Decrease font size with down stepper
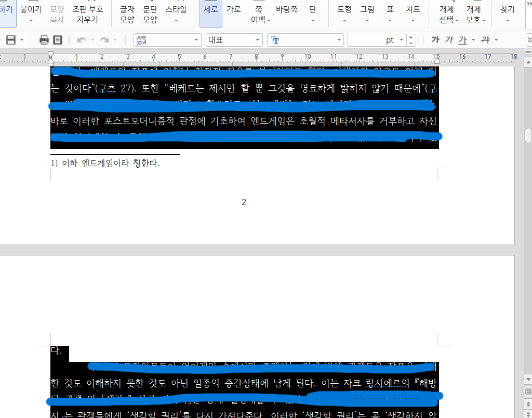 click(411, 43)
